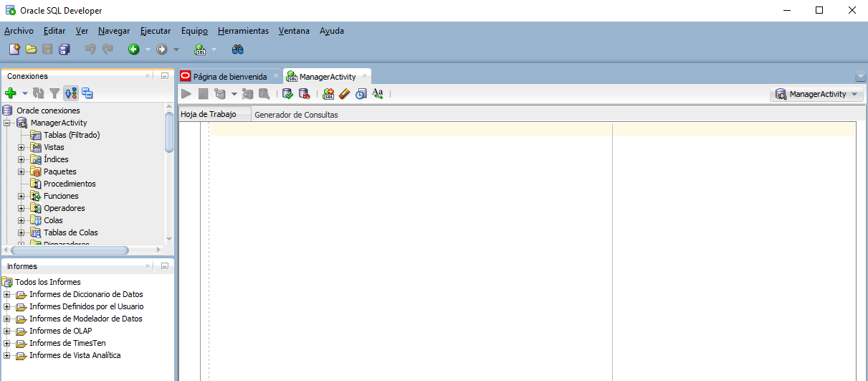868x381 pixels.
Task: Minimize the Informes panel
Action: coord(164,265)
